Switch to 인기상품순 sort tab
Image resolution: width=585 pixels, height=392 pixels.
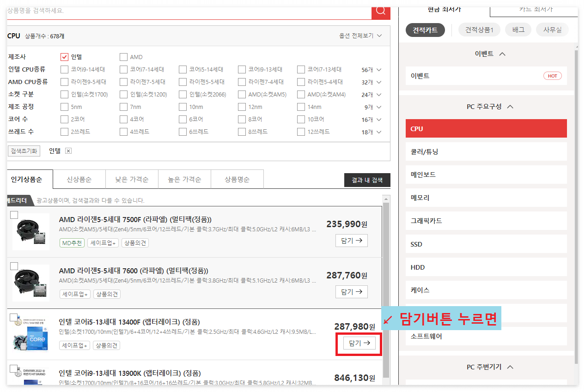pyautogui.click(x=30, y=179)
